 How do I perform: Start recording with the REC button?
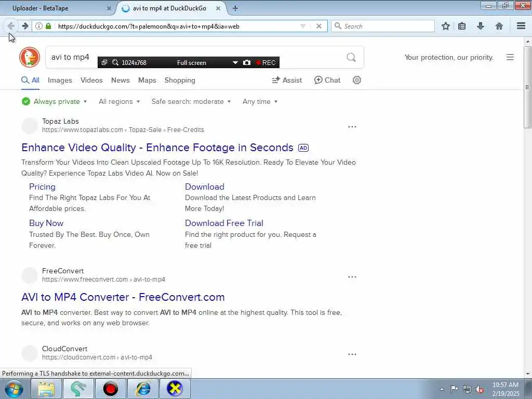pos(265,62)
